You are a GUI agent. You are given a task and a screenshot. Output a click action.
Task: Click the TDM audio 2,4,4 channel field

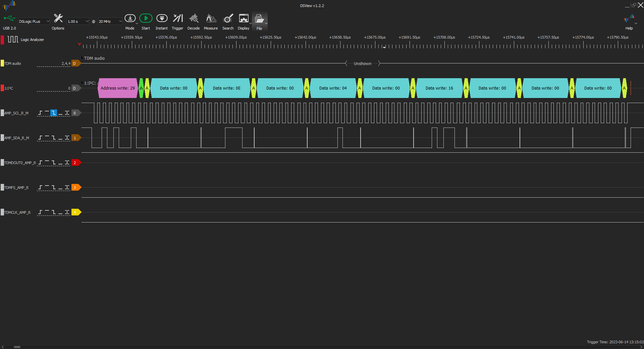coord(54,63)
